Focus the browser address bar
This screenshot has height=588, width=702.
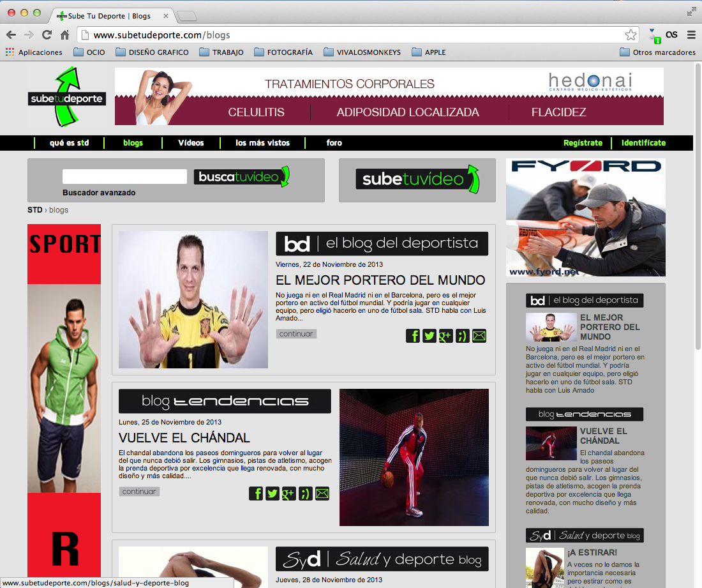point(358,35)
